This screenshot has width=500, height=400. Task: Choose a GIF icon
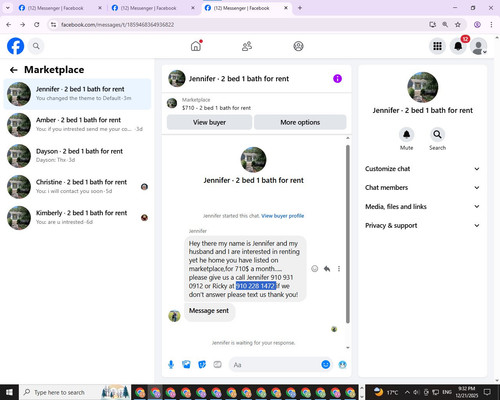click(x=218, y=364)
